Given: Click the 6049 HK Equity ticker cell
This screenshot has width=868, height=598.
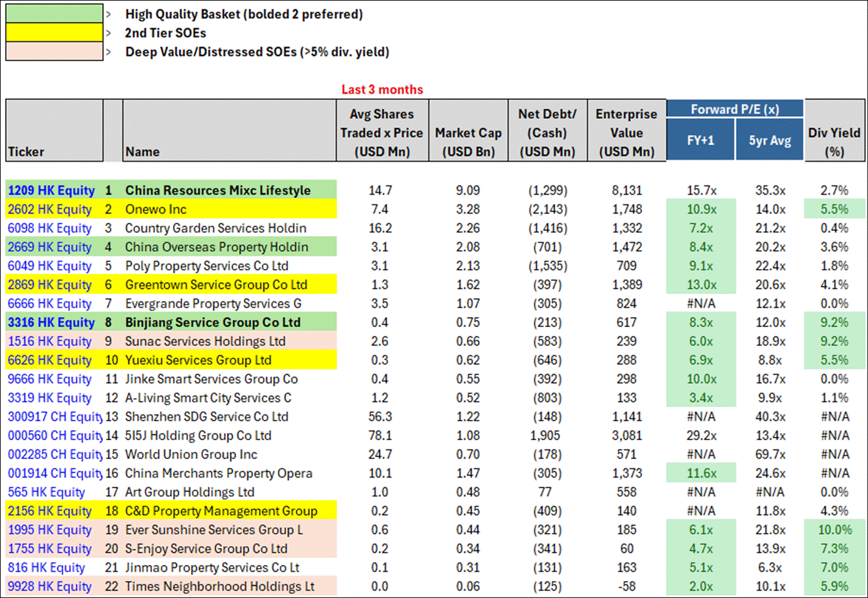Looking at the screenshot, I should 54,266.
